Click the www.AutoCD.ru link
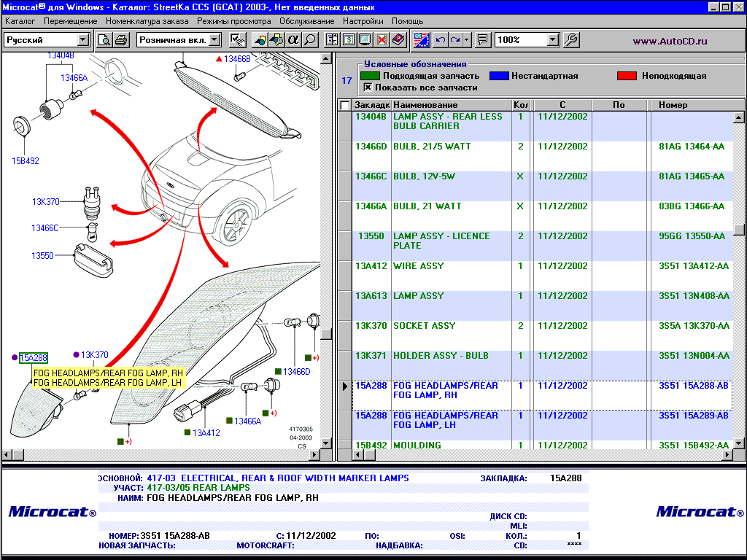This screenshot has height=560, width=747. [x=670, y=41]
